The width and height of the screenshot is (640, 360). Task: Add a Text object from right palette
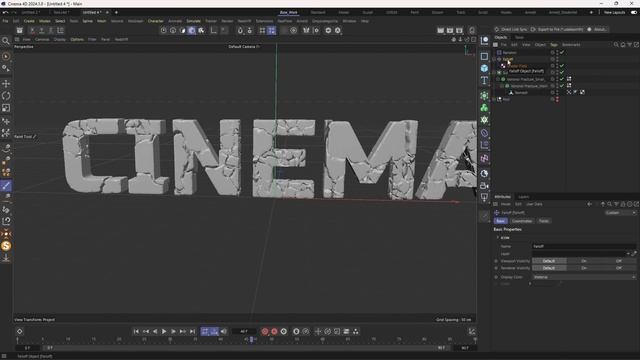click(x=484, y=80)
